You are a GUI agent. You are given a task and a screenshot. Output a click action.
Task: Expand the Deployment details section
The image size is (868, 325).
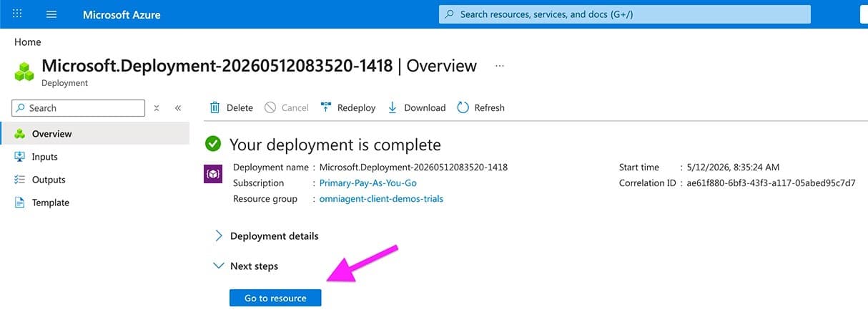(267, 236)
